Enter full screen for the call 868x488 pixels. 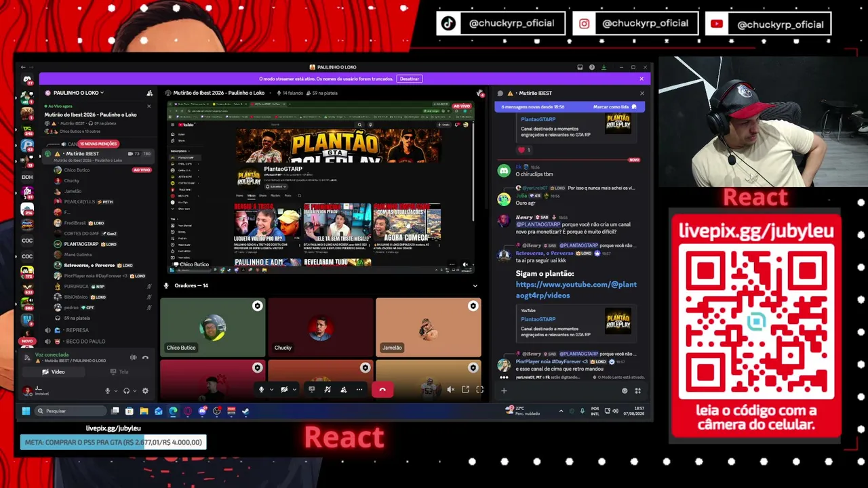pyautogui.click(x=479, y=389)
